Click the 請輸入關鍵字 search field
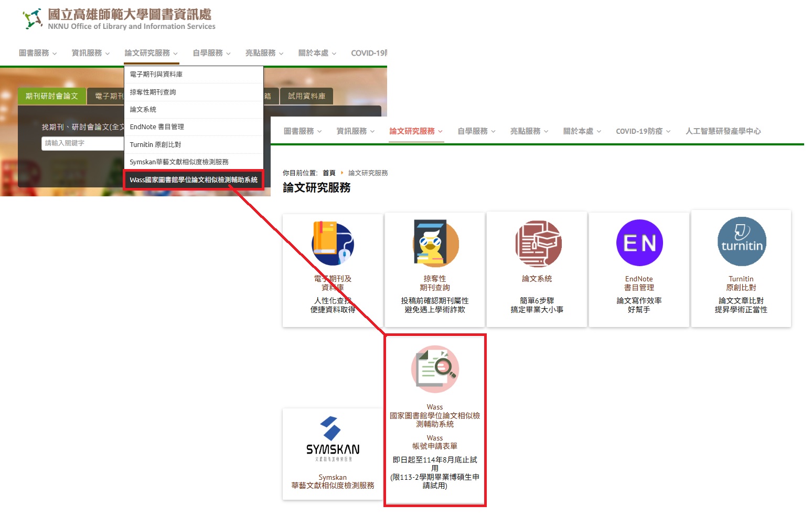Image resolution: width=812 pixels, height=526 pixels. coord(83,143)
